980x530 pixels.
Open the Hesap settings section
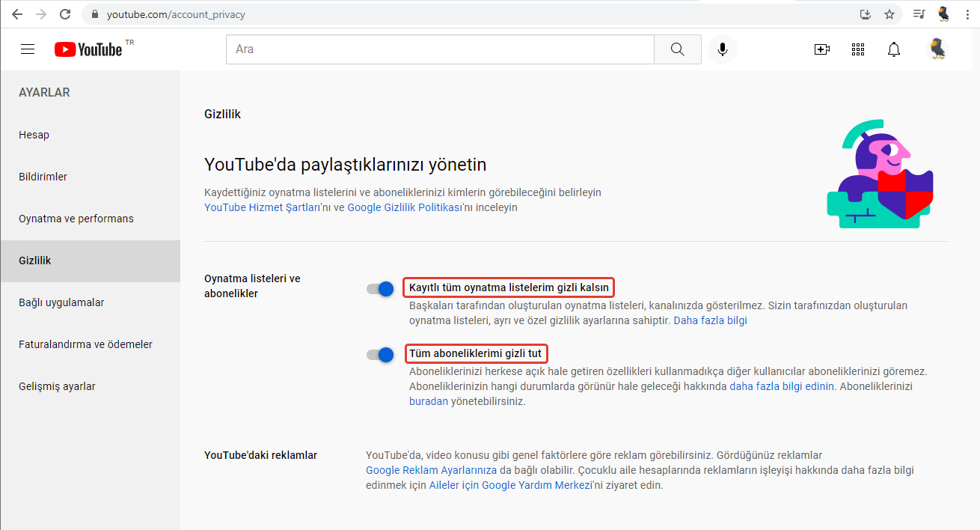pos(90,135)
